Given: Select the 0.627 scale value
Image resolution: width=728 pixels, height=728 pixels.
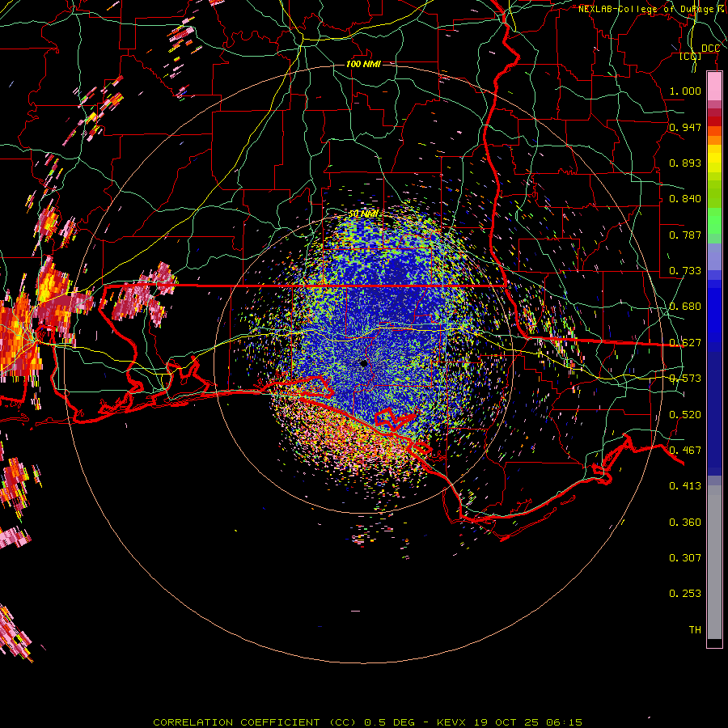Looking at the screenshot, I should [685, 343].
